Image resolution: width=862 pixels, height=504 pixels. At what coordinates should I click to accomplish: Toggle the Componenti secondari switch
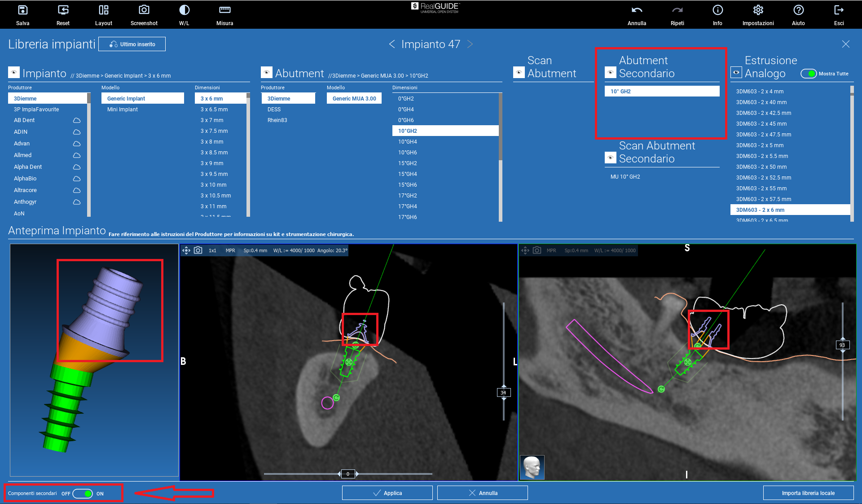click(83, 494)
